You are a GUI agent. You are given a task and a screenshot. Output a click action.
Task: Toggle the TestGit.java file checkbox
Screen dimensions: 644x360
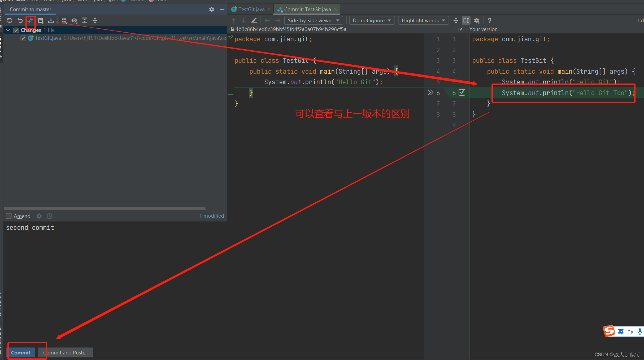click(23, 38)
